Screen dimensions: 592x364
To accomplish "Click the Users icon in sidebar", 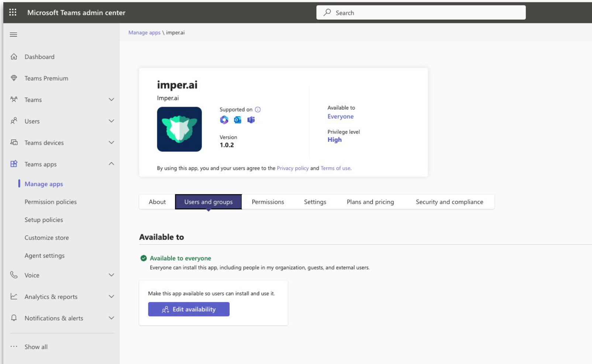I will click(x=14, y=121).
